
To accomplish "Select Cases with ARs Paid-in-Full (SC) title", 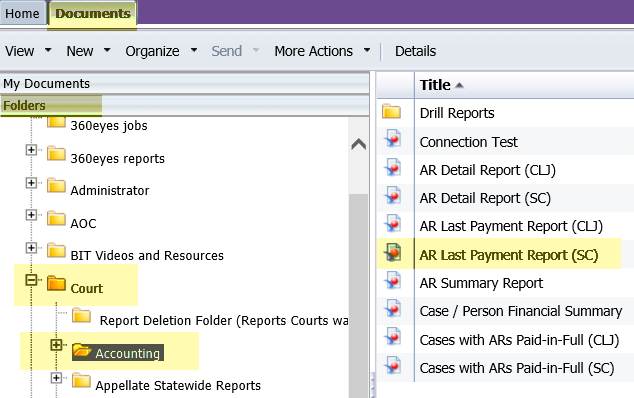I will tap(517, 368).
